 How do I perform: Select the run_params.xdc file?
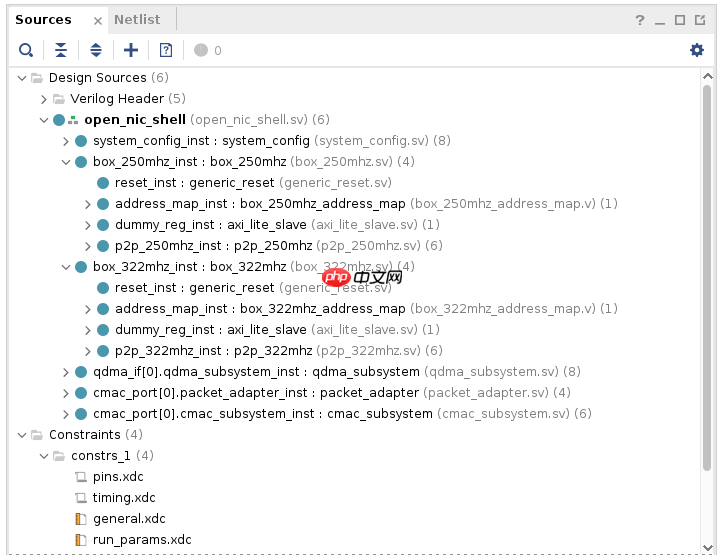click(x=141, y=540)
